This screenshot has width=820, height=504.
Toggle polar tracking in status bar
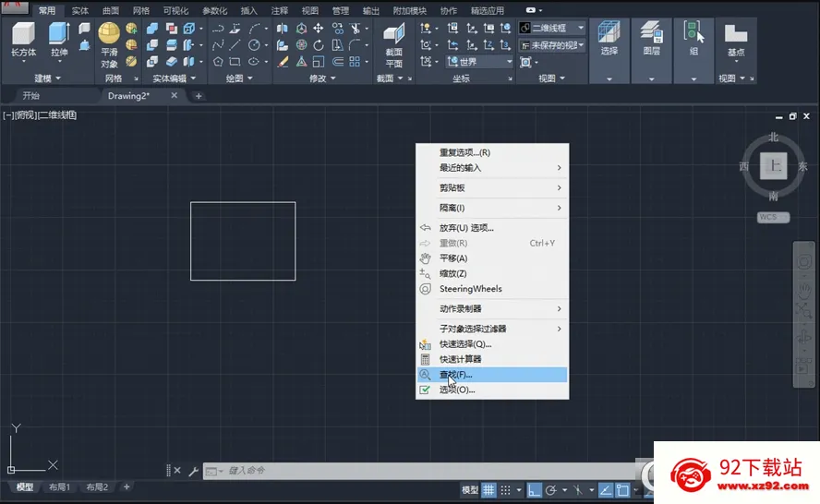(x=550, y=490)
